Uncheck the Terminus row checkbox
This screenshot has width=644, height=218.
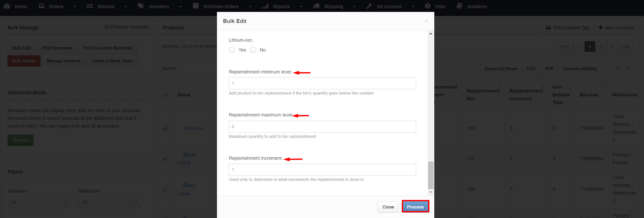coord(165,128)
